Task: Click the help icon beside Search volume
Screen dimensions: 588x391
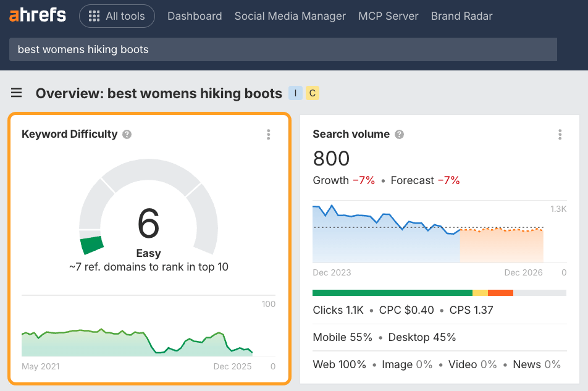Action: tap(399, 134)
